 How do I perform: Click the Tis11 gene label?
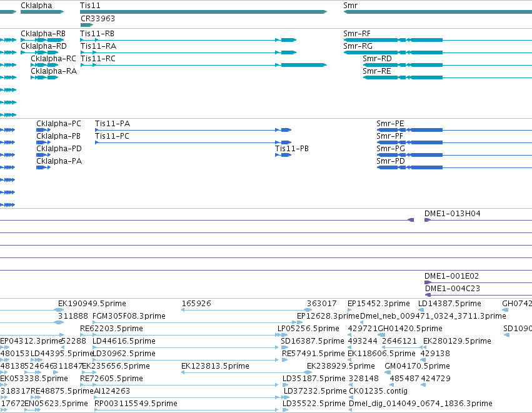(x=90, y=6)
